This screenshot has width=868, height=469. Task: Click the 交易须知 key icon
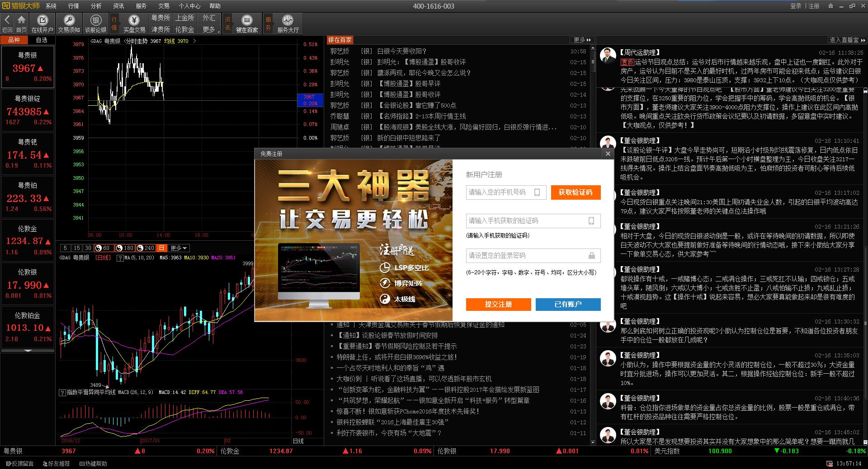[69, 20]
